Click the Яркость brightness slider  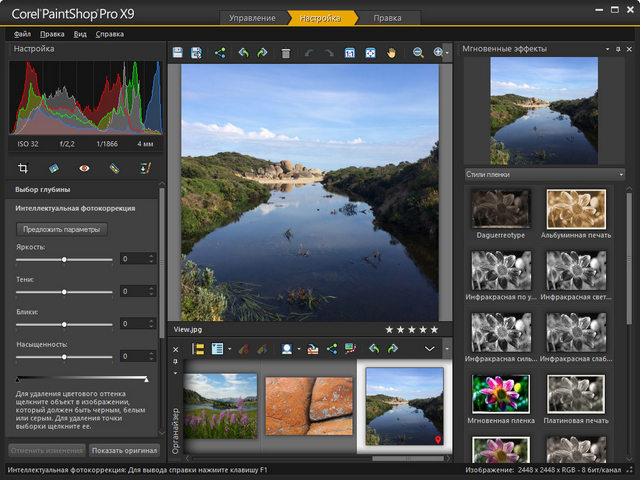(65, 259)
